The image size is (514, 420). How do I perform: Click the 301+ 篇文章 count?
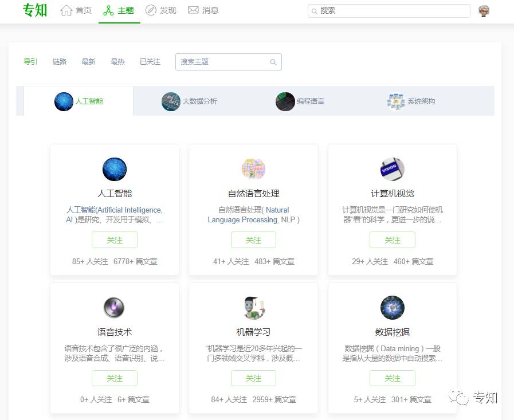pyautogui.click(x=411, y=400)
